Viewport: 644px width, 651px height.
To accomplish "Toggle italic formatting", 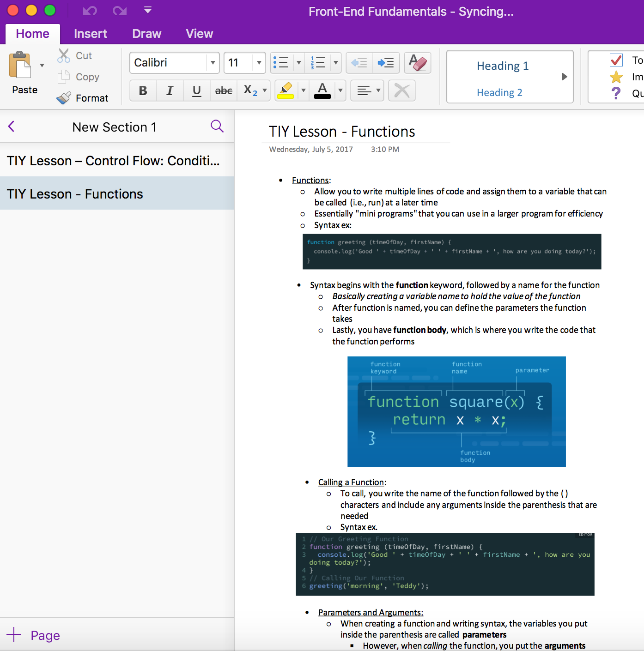I will [170, 90].
